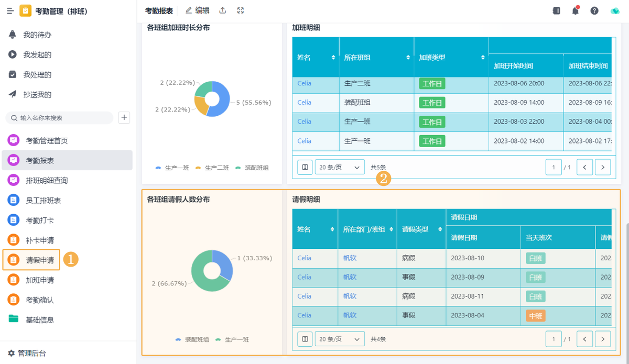
Task: Click the column settings icon in 加班明细 footer
Action: [x=305, y=167]
